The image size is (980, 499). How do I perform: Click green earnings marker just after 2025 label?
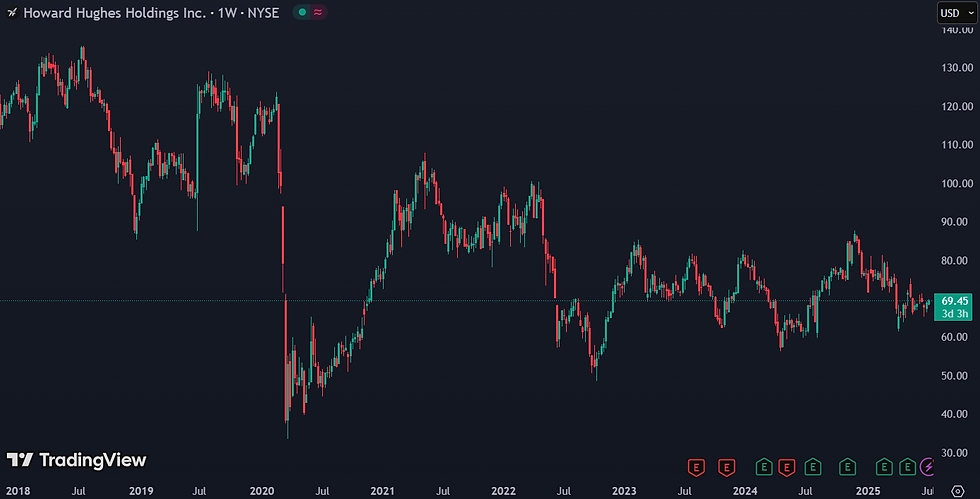(884, 466)
